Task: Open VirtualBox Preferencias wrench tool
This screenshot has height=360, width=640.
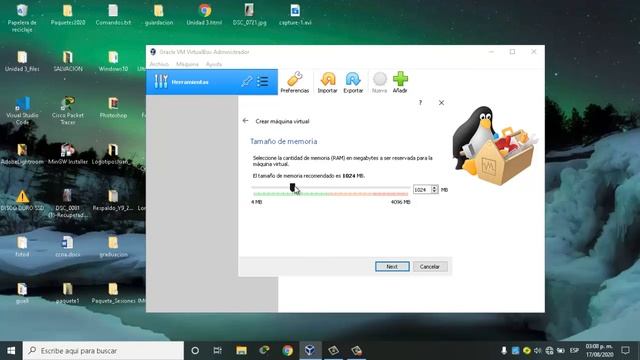Action: click(295, 82)
